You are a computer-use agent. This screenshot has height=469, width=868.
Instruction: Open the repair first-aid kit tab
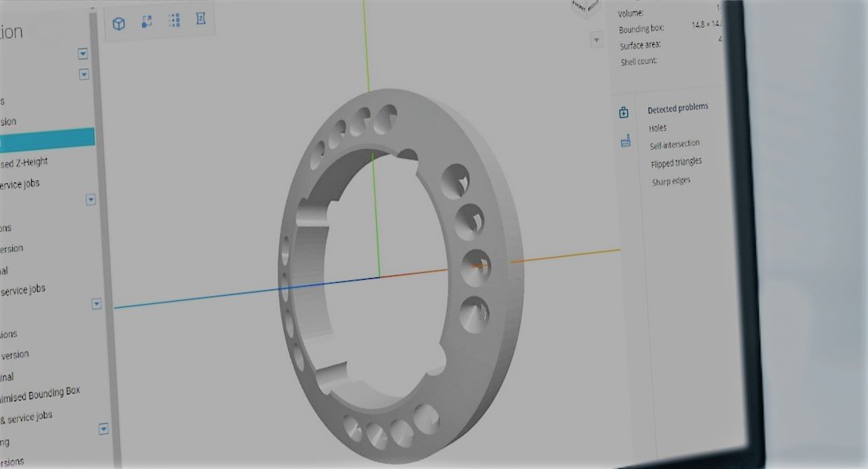(x=624, y=113)
